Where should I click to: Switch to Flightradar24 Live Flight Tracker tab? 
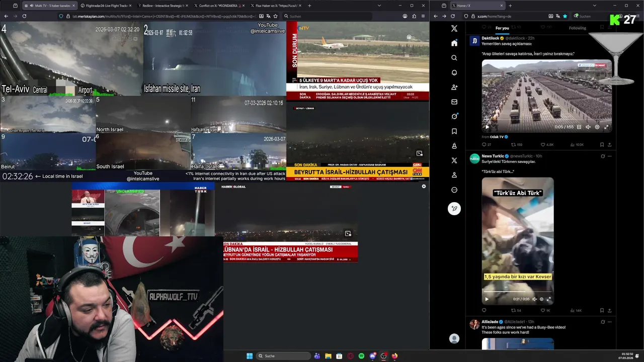coord(106,6)
